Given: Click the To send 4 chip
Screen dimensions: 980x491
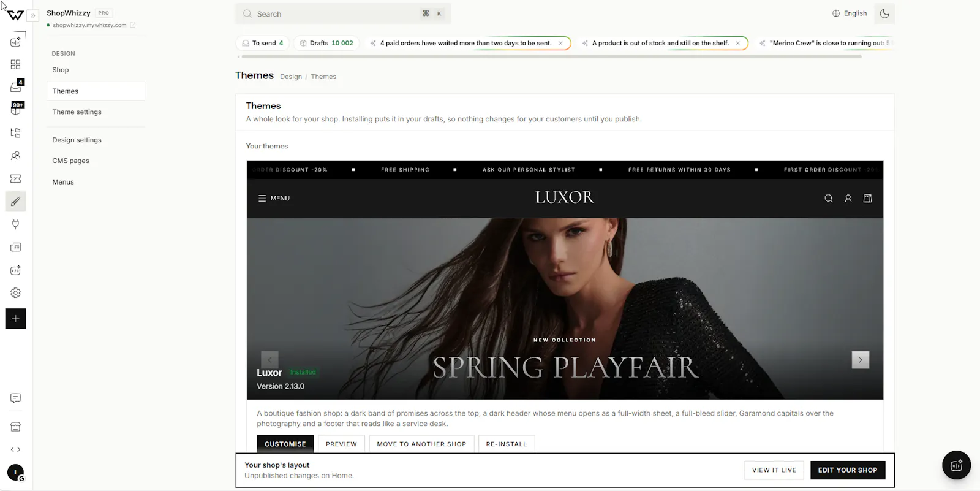Looking at the screenshot, I should pyautogui.click(x=262, y=43).
